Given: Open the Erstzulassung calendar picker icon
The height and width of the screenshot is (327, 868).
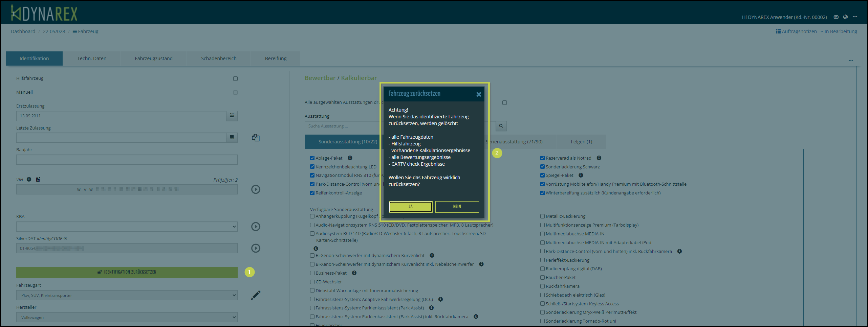Looking at the screenshot, I should pyautogui.click(x=232, y=116).
